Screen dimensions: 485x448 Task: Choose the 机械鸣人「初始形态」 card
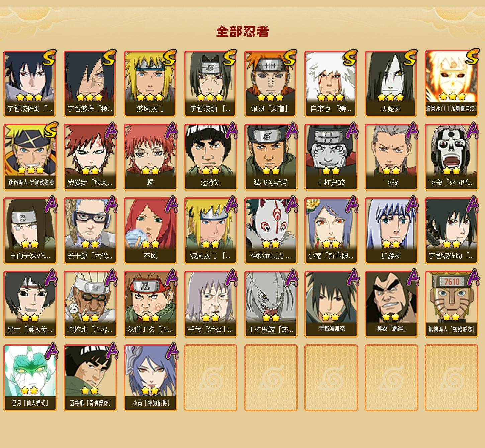click(451, 304)
